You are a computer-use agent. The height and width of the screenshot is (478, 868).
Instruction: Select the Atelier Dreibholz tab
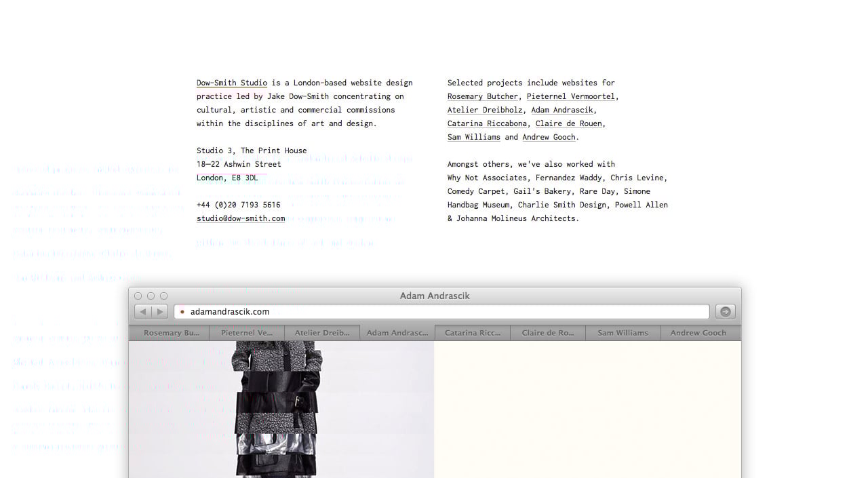[322, 333]
